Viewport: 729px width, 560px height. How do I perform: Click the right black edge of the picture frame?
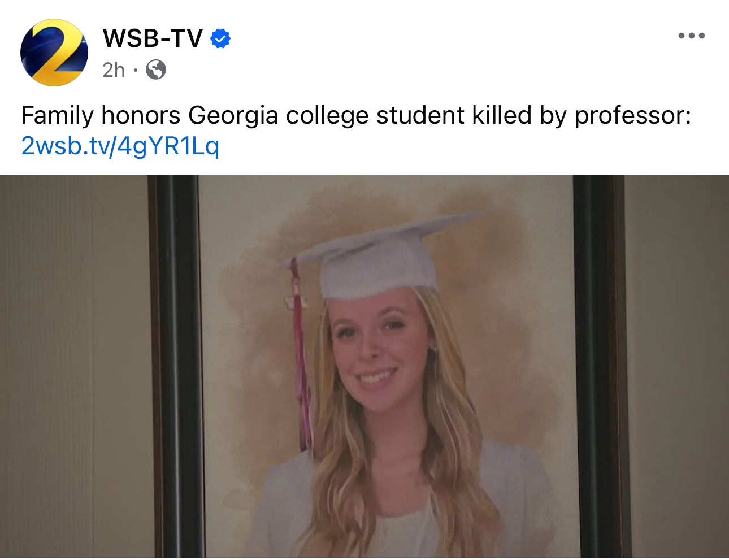599,367
